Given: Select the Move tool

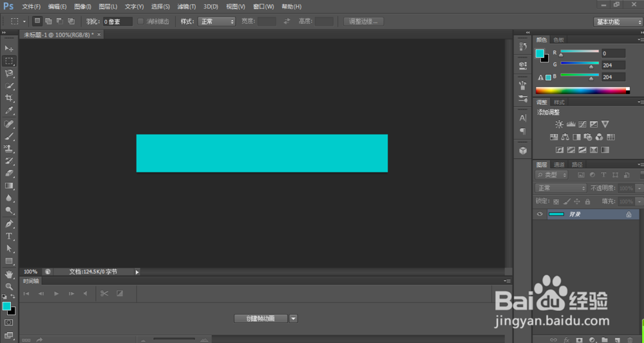Looking at the screenshot, I should tap(9, 48).
